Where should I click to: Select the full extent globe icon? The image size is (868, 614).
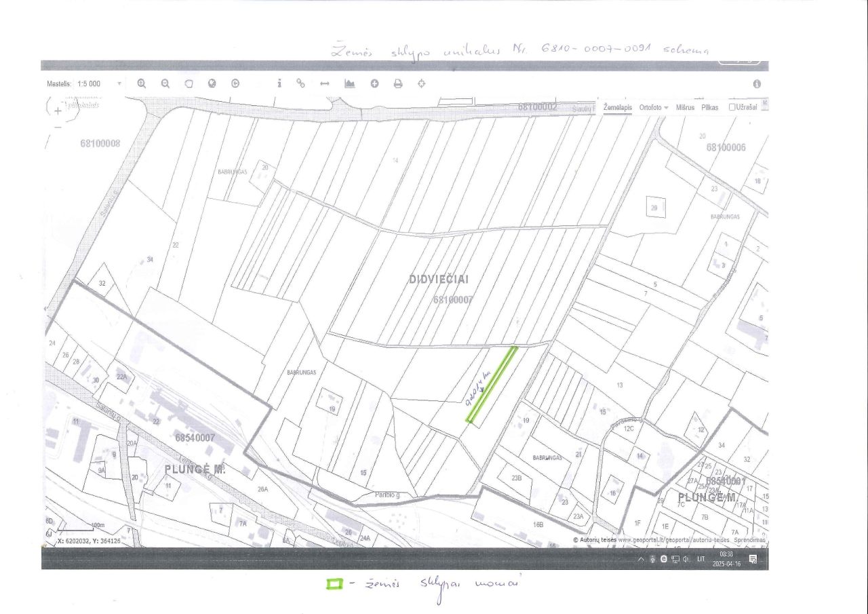pos(212,83)
